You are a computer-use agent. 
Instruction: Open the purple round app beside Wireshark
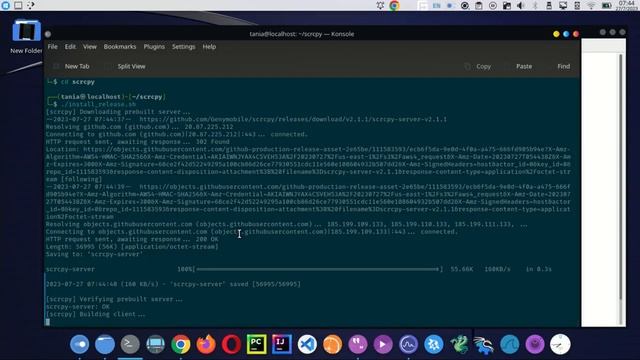pyautogui.click(x=535, y=344)
